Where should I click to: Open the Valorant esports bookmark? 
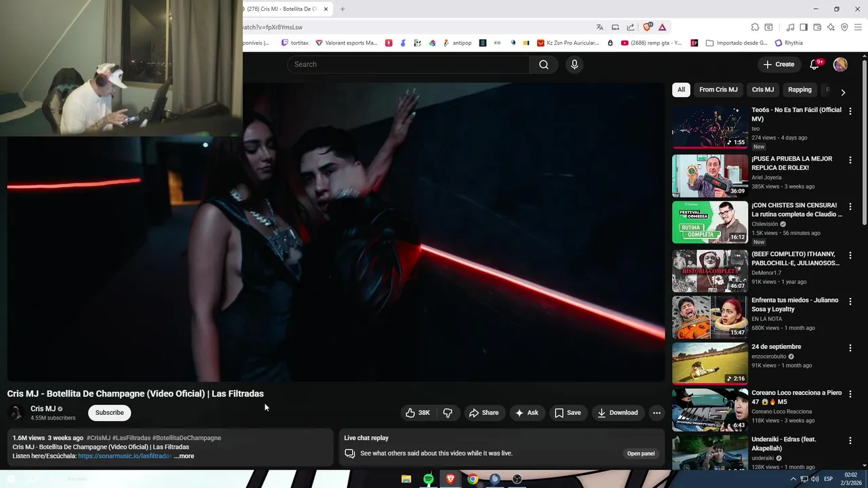(346, 43)
